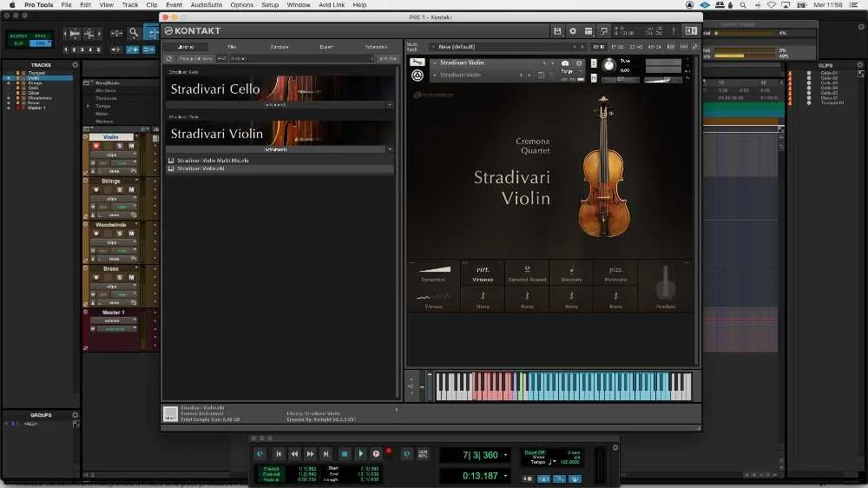Viewport: 868px width, 488px height.
Task: Click the Kontakt logo
Action: (193, 31)
